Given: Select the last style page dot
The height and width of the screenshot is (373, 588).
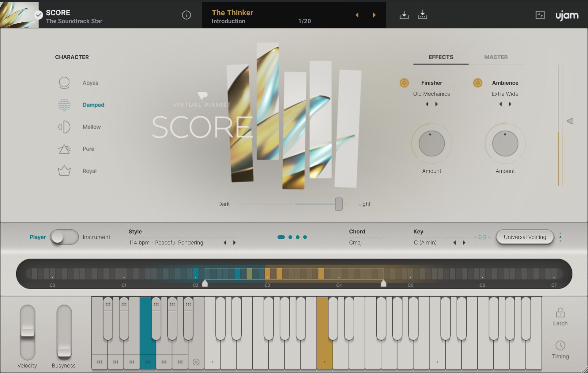Looking at the screenshot, I should coord(305,237).
